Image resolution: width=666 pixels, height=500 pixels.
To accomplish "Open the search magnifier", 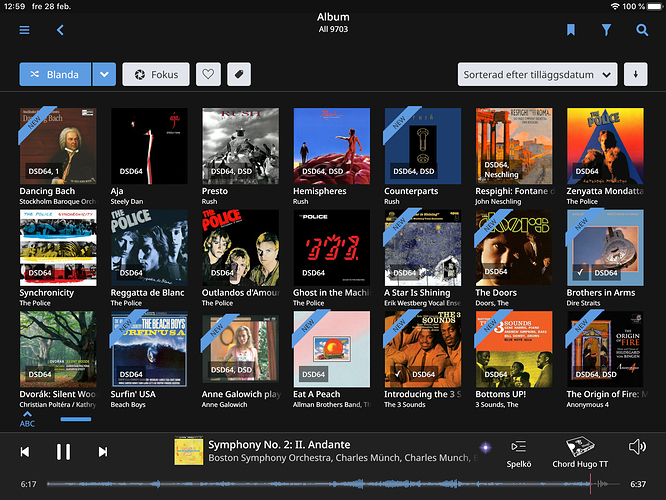I will pos(642,30).
